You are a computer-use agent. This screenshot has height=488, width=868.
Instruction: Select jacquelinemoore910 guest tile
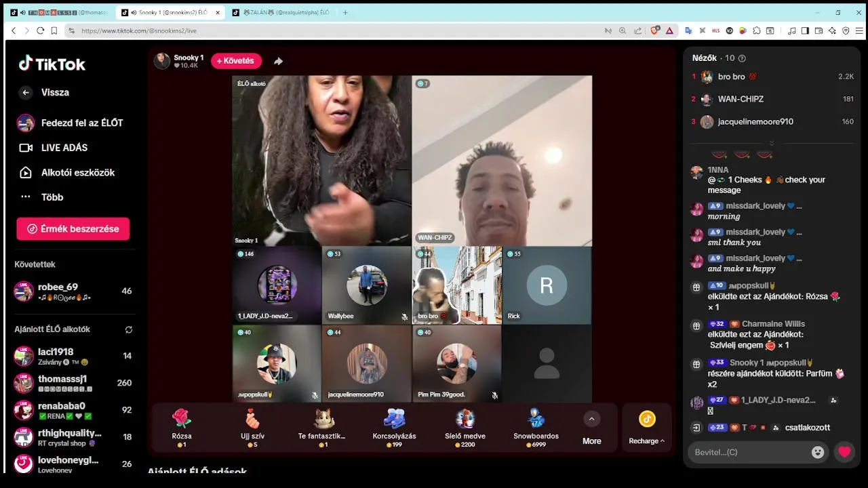click(367, 364)
